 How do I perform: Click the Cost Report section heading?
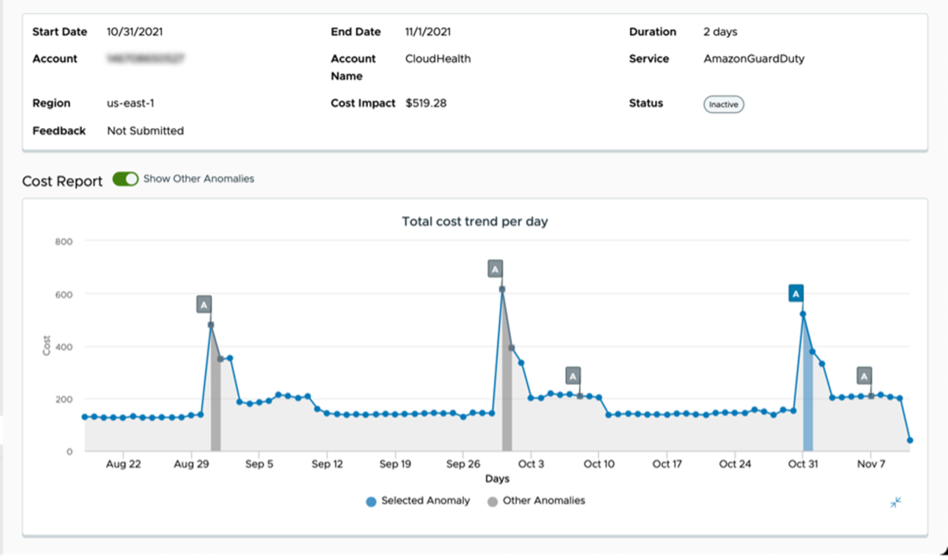[61, 181]
